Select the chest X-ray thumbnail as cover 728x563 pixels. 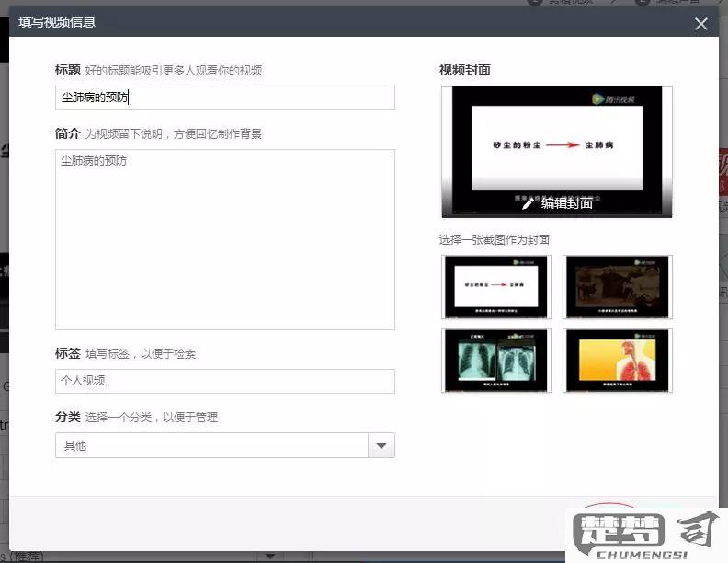click(496, 361)
